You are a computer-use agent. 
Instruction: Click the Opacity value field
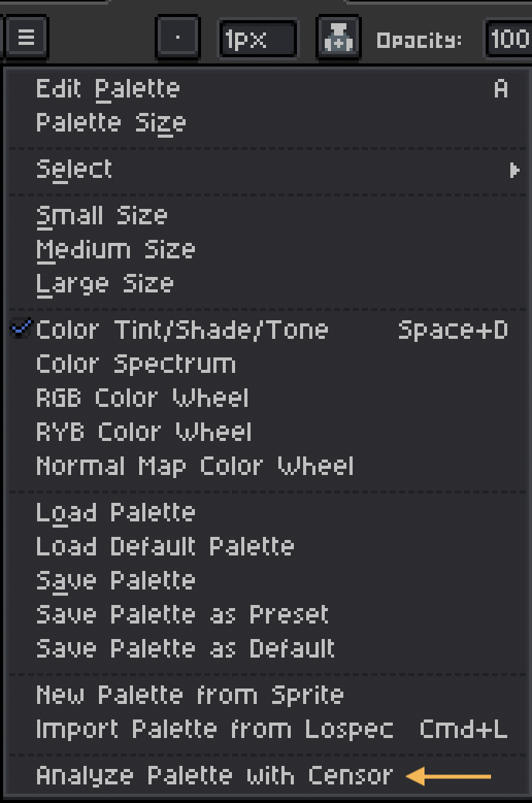(x=509, y=39)
